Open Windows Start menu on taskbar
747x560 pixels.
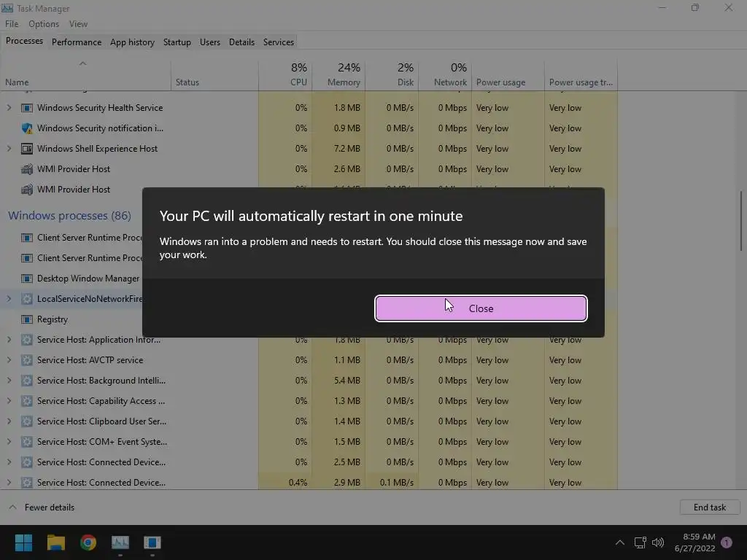pyautogui.click(x=23, y=542)
